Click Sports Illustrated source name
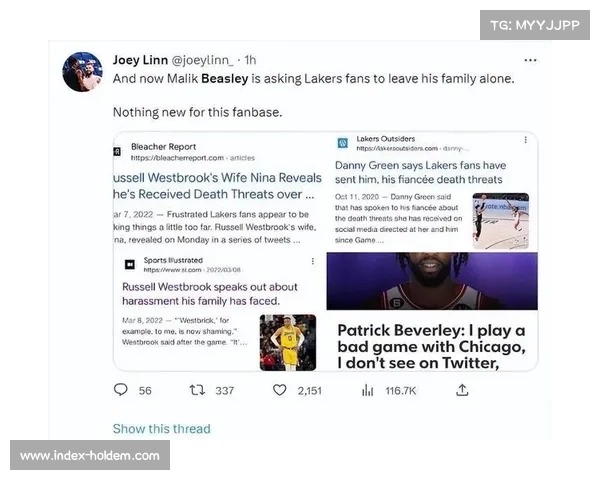The height and width of the screenshot is (480, 600). (x=173, y=260)
